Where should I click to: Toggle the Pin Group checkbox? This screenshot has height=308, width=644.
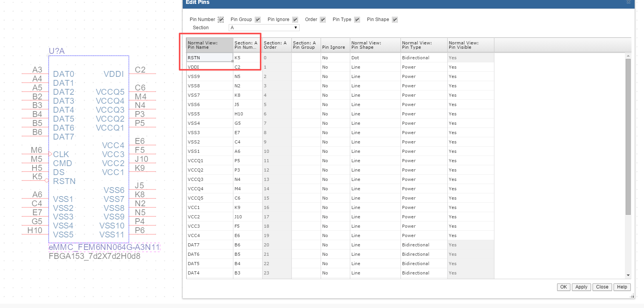click(x=258, y=19)
